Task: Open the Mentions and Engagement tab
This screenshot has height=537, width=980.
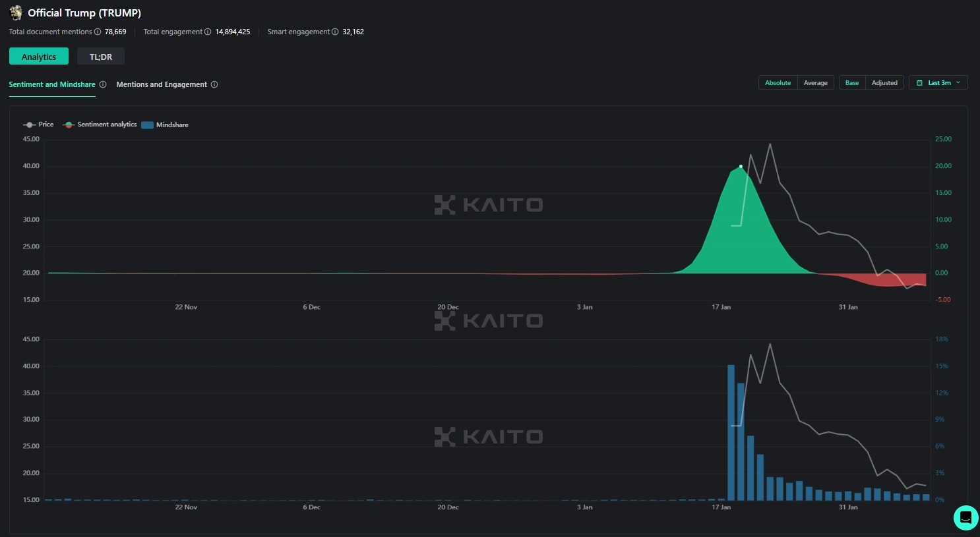Action: point(162,84)
